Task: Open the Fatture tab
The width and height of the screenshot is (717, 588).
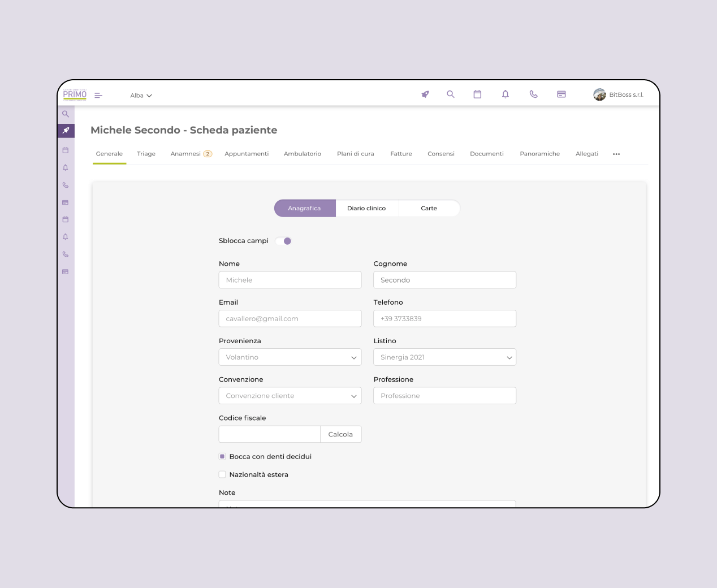Action: pos(401,153)
